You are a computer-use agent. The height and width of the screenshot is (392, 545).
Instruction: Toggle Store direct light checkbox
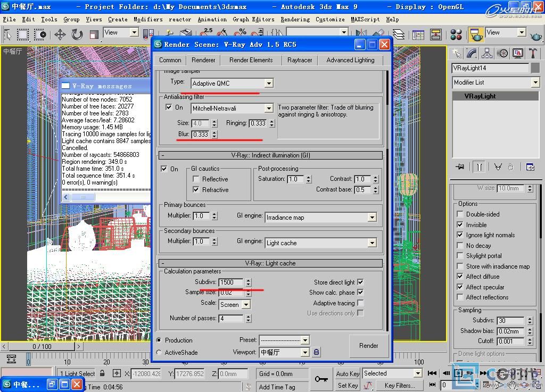[360, 282]
